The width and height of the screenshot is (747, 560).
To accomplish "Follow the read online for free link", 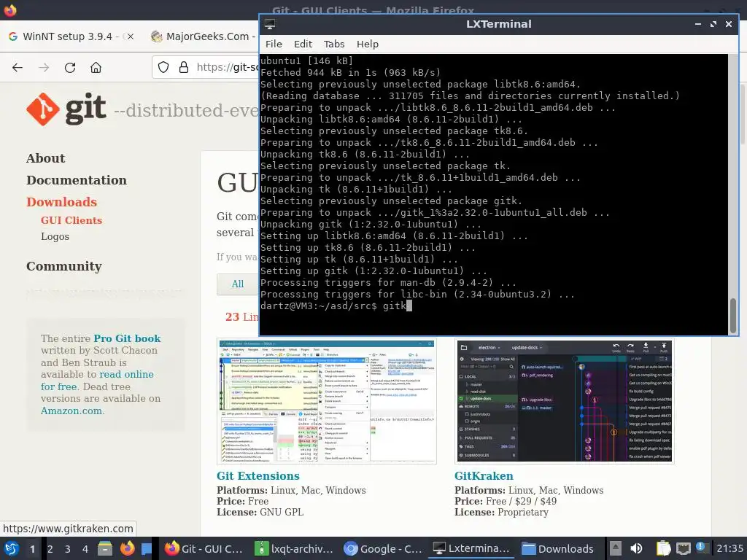I will (x=97, y=380).
